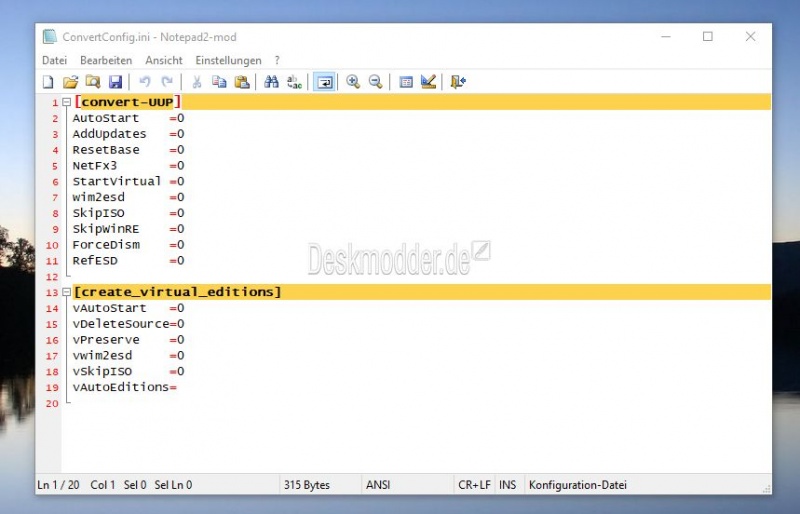Place cursor after vAutoEditions= on line 19

(178, 387)
